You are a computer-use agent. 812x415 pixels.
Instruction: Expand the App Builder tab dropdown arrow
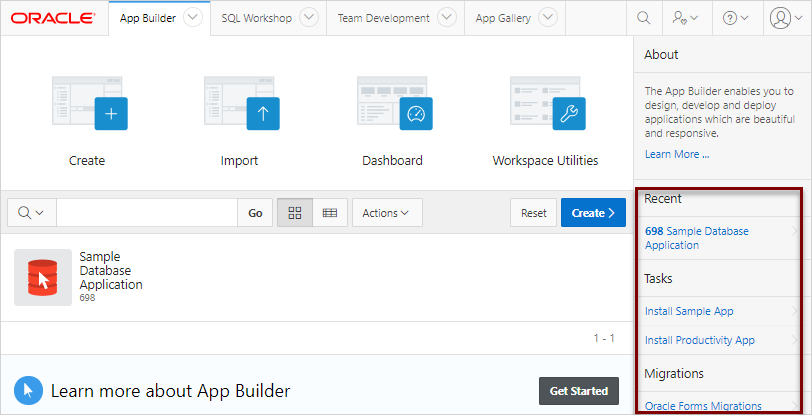pyautogui.click(x=193, y=18)
